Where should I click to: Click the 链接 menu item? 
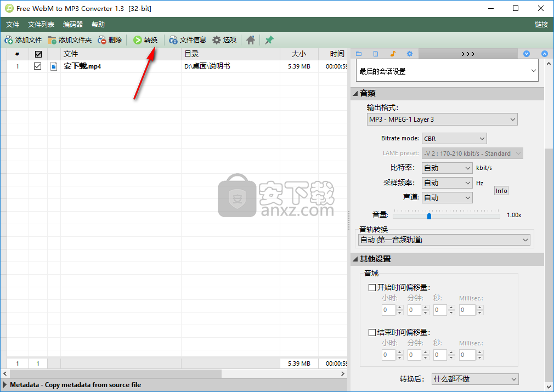click(541, 24)
